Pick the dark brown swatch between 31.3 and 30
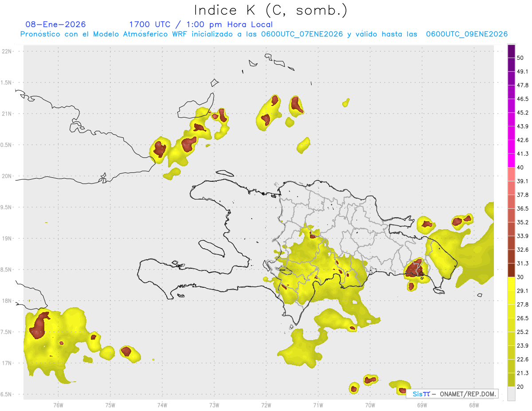The height and width of the screenshot is (411, 532). 511,270
